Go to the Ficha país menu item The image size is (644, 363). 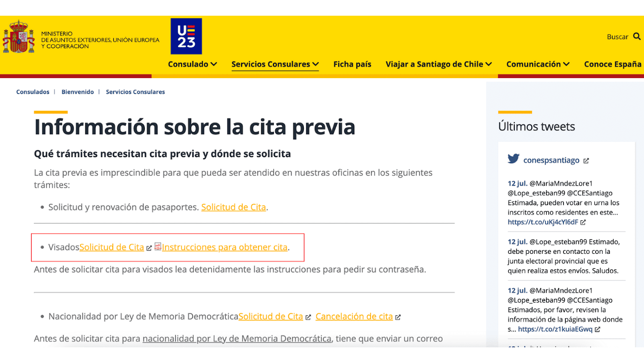pos(352,64)
